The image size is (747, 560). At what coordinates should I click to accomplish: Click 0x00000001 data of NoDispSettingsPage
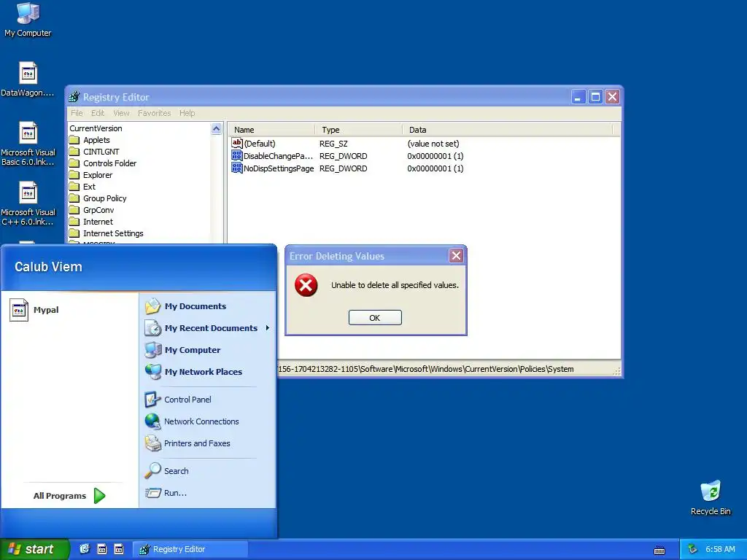pos(435,168)
